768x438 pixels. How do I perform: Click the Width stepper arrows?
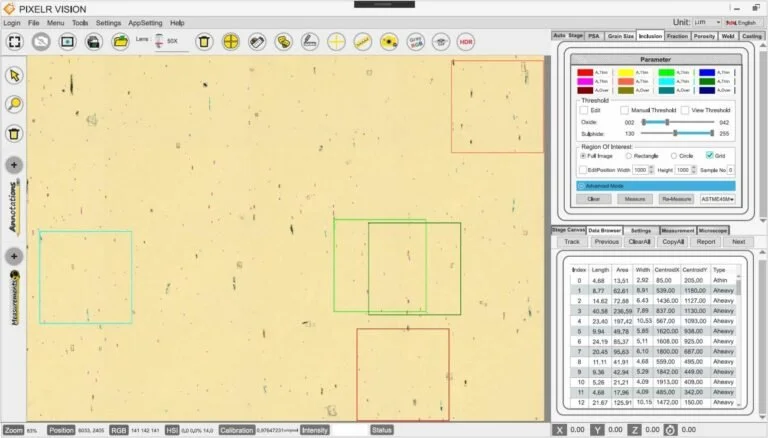coord(651,170)
